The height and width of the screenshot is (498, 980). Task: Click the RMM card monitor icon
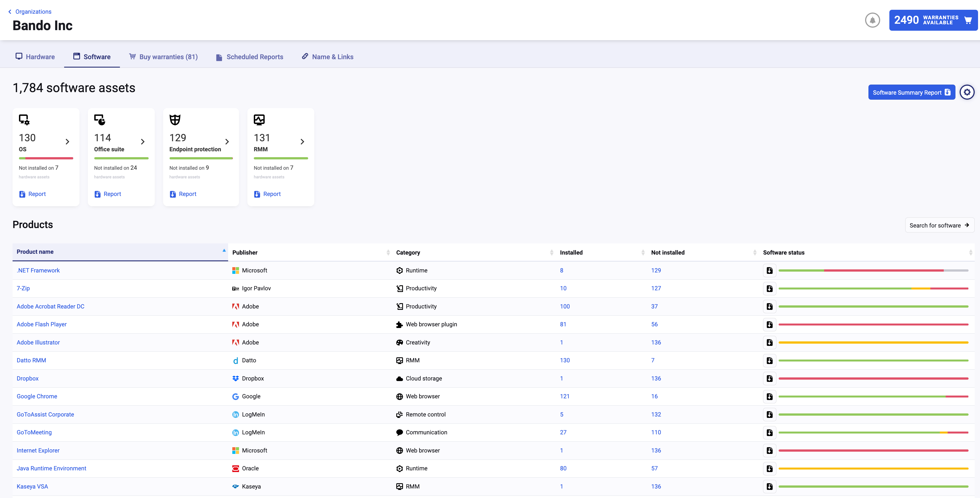259,119
